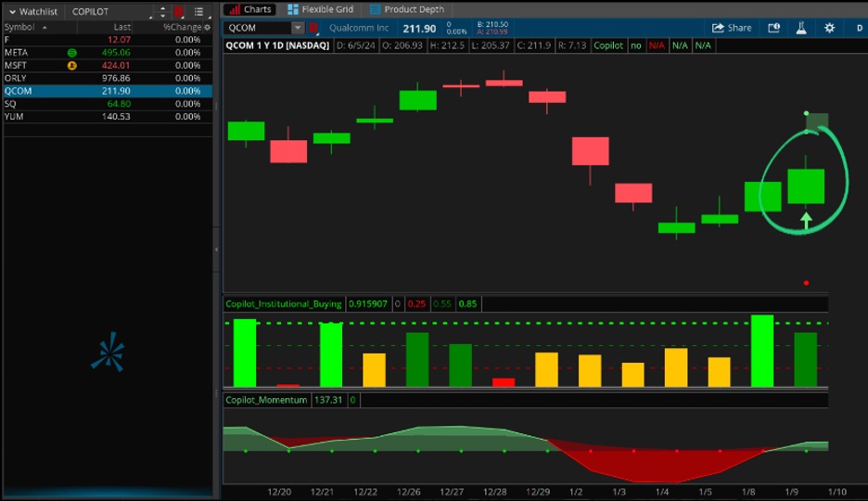Click red link icon beside QCOM symbol box
Screen dimensions: 868x501
315,28
